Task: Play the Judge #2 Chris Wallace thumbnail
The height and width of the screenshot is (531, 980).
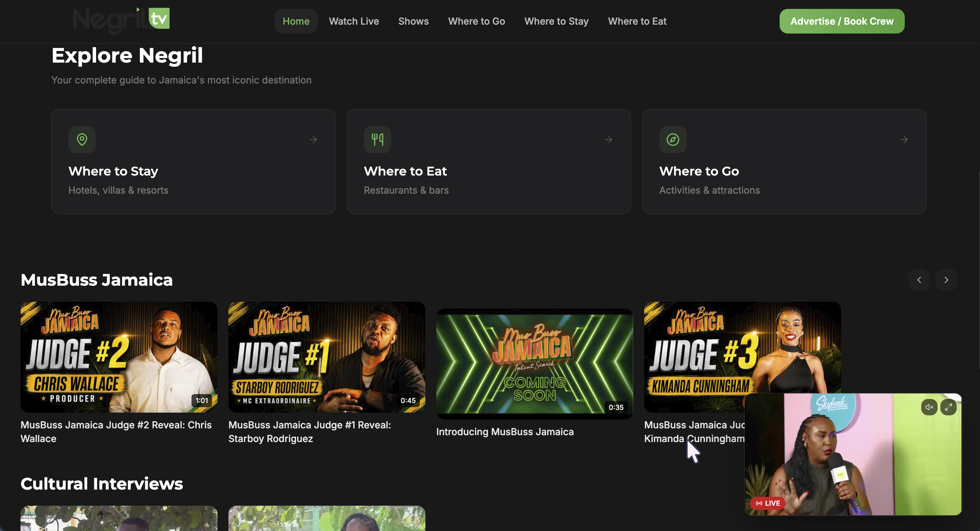Action: point(119,357)
